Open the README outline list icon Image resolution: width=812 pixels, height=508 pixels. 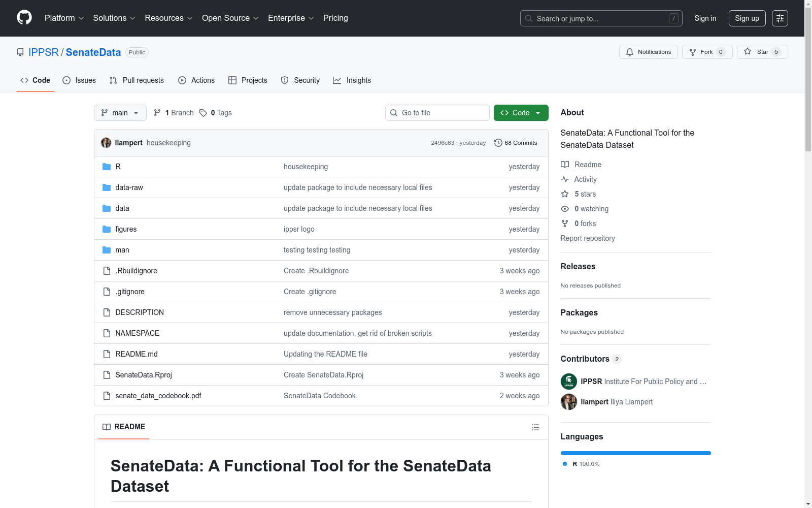(x=535, y=427)
